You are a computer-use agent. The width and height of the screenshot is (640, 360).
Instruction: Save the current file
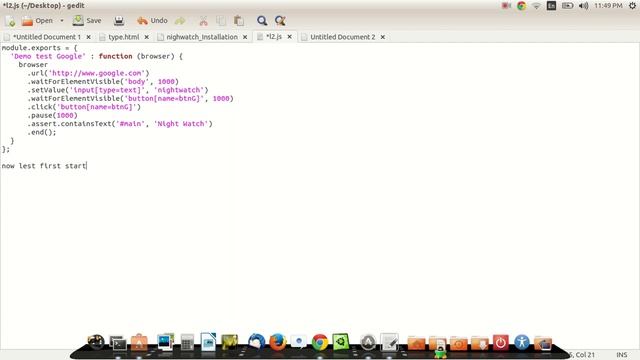tap(87, 20)
